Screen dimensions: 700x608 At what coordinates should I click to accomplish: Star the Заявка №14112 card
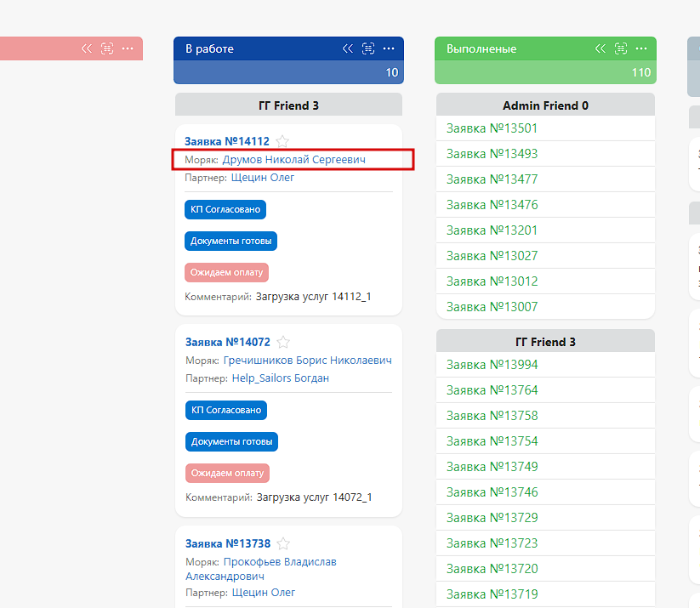click(282, 141)
